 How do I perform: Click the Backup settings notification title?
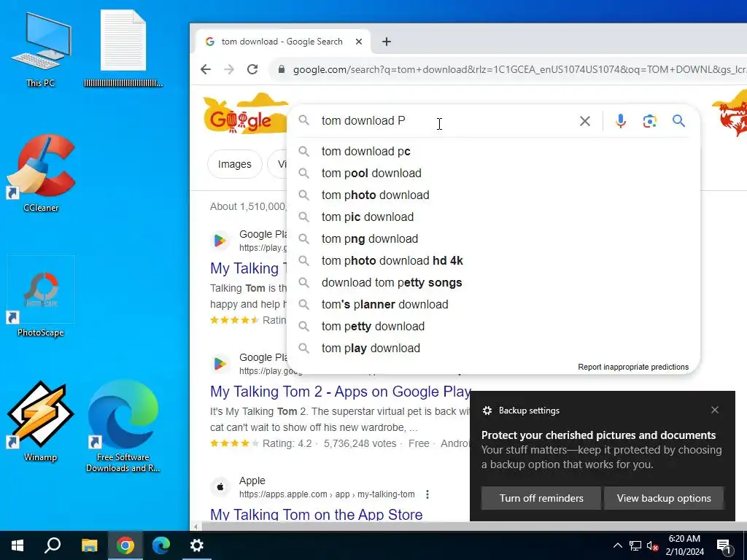(529, 411)
